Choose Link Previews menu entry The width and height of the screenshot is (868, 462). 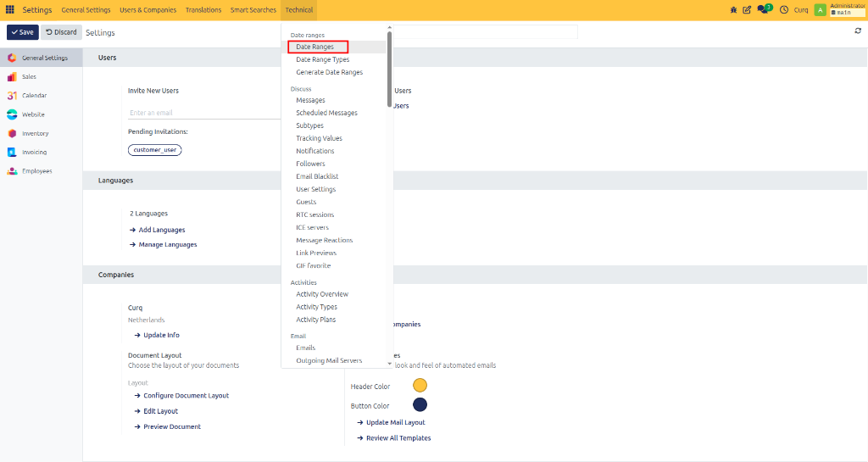pos(316,253)
